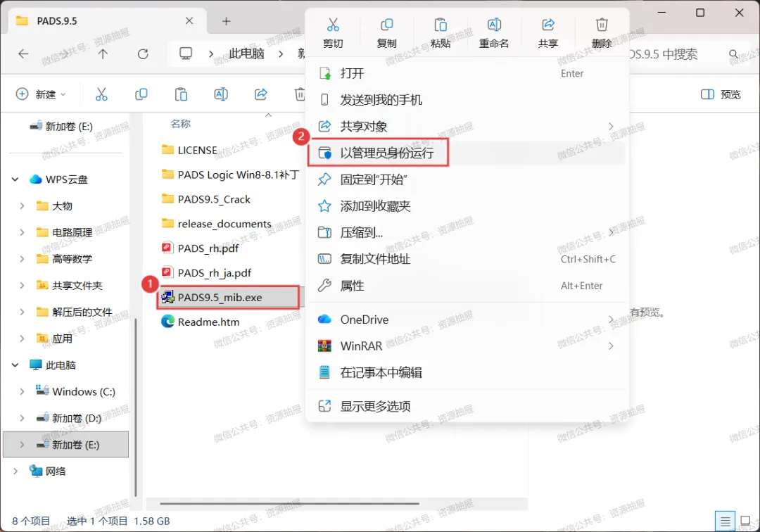
Task: Click Paste icon in context menu
Action: (x=440, y=32)
